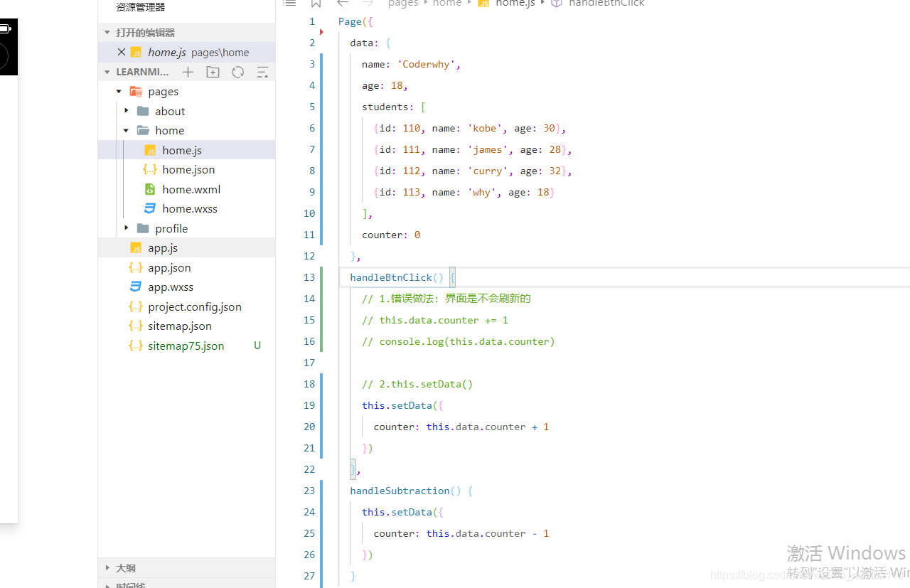
Task: Open the untracked sitemap75.json file
Action: tap(186, 346)
